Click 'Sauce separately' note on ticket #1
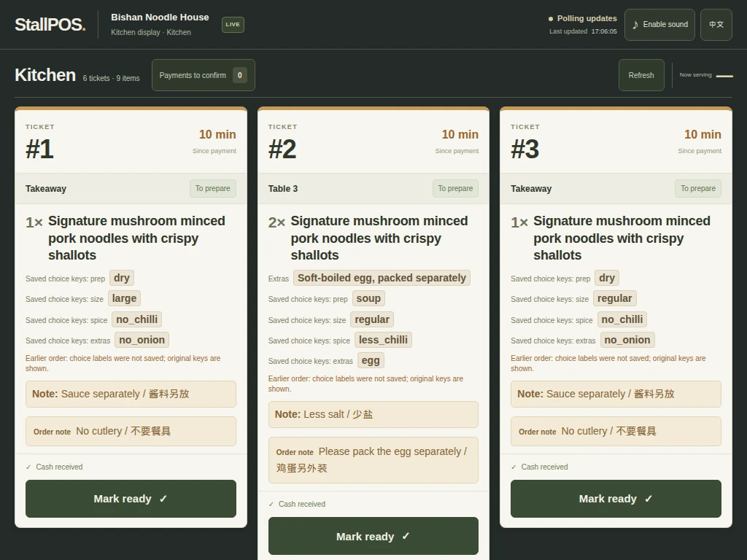 131,394
